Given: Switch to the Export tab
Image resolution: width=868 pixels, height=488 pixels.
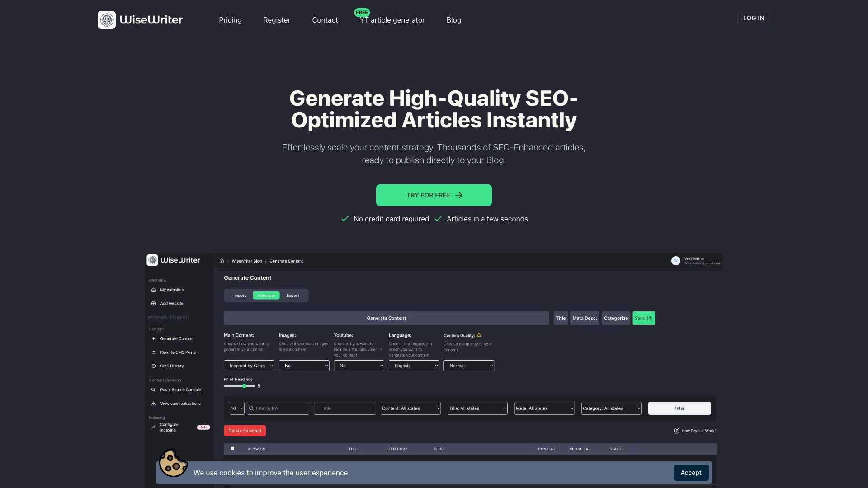Looking at the screenshot, I should coord(293,296).
